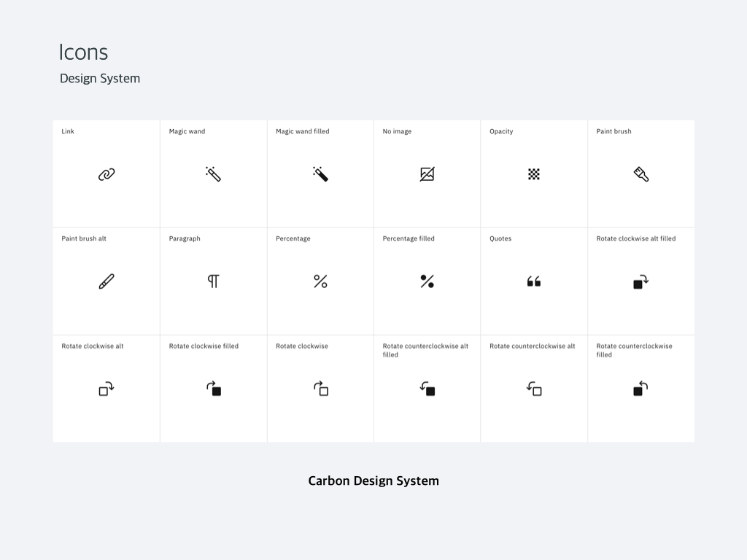
Task: Choose the Magic wand filled icon
Action: tap(320, 174)
